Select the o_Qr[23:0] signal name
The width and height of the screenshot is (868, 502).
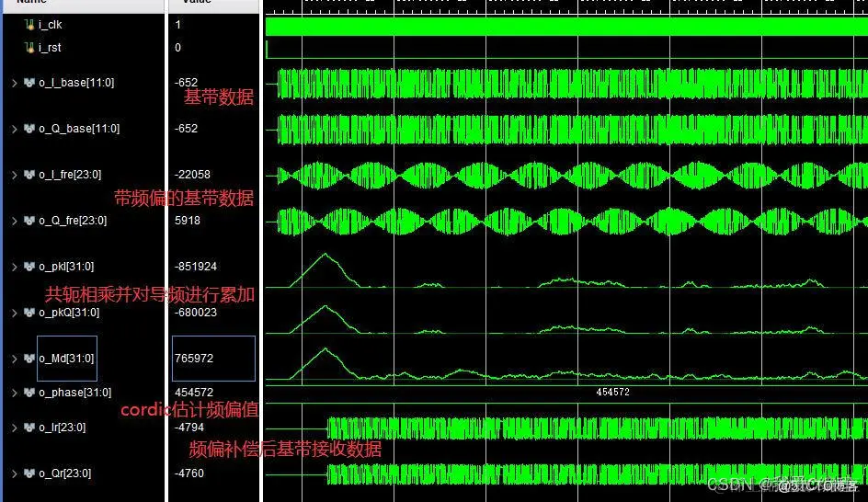click(64, 473)
